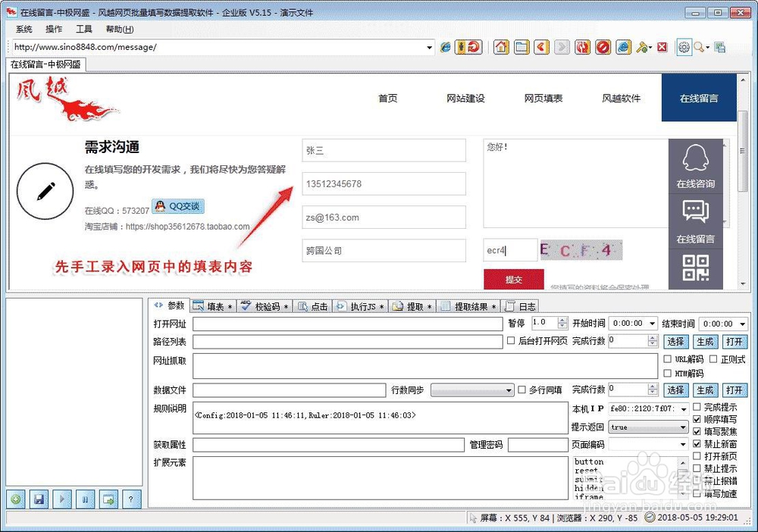Click the QQ交谈 button
This screenshot has width=758, height=532.
(x=178, y=206)
